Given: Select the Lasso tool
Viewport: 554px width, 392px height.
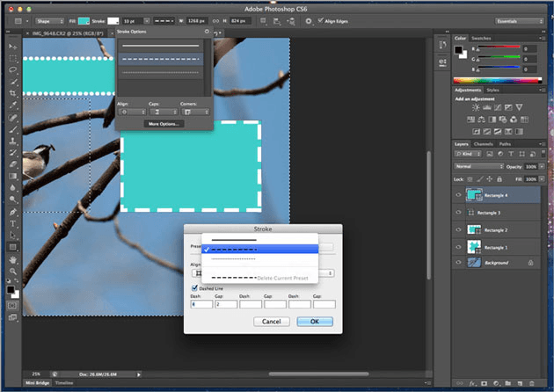Looking at the screenshot, I should [13, 69].
